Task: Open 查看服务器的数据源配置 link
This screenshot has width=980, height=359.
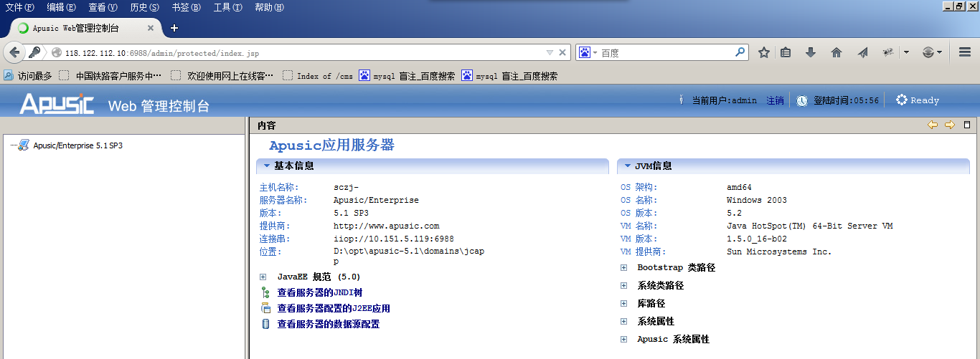Action: (329, 324)
